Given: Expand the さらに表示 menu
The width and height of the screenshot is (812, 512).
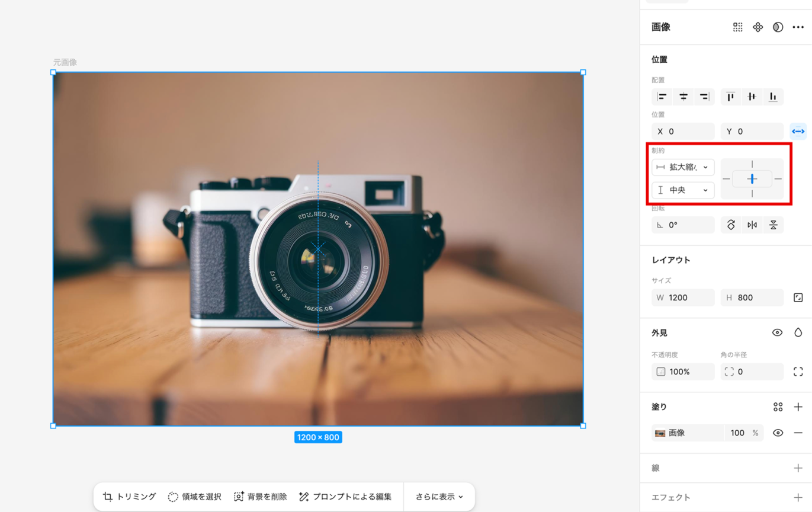Looking at the screenshot, I should [439, 497].
